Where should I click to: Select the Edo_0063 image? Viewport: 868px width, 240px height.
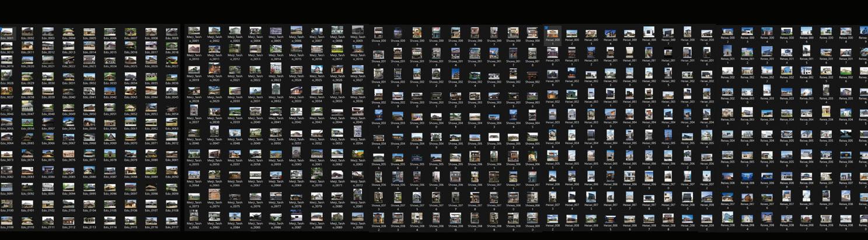172,122
